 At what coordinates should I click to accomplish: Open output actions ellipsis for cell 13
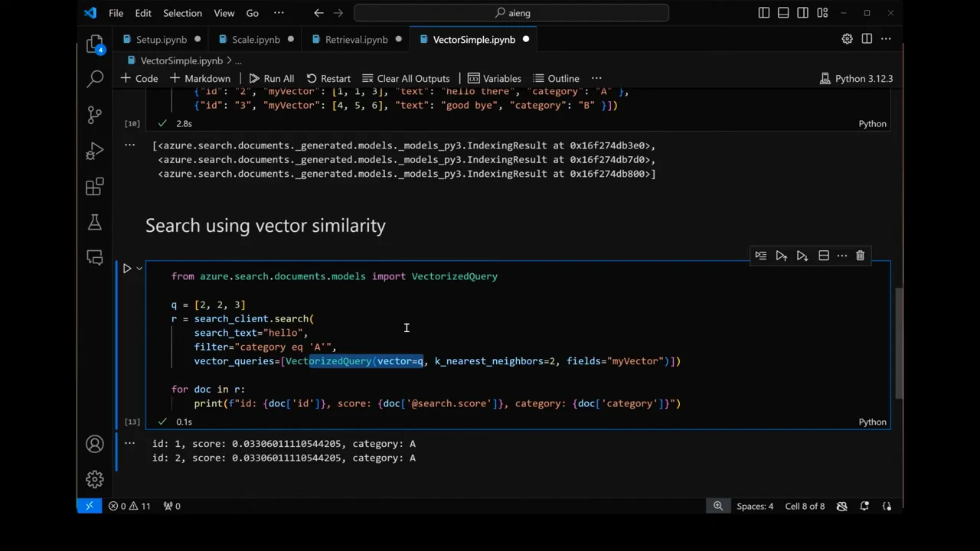point(130,443)
